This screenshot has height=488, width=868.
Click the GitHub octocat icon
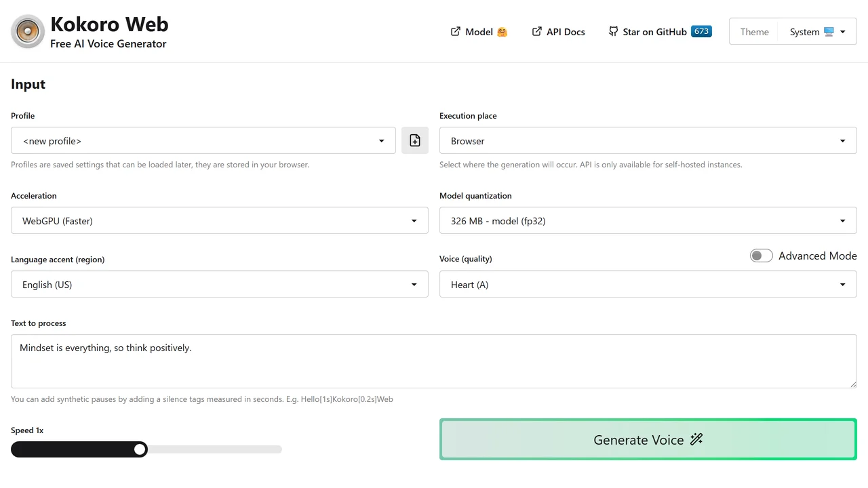(613, 31)
